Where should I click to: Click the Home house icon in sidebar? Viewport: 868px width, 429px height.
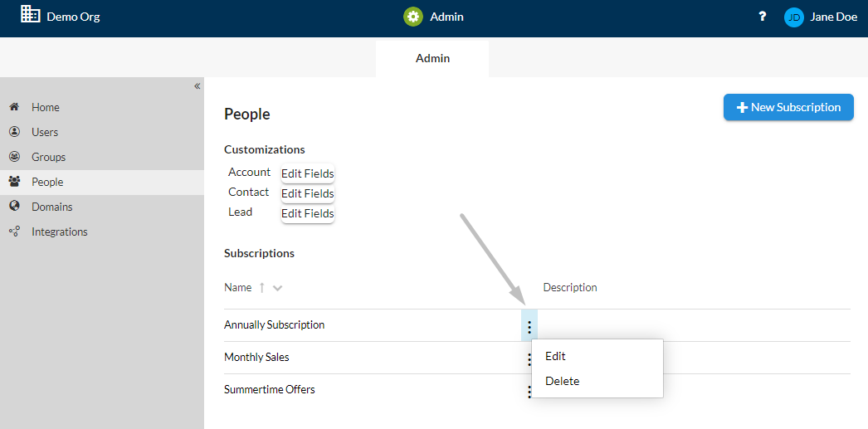point(14,107)
